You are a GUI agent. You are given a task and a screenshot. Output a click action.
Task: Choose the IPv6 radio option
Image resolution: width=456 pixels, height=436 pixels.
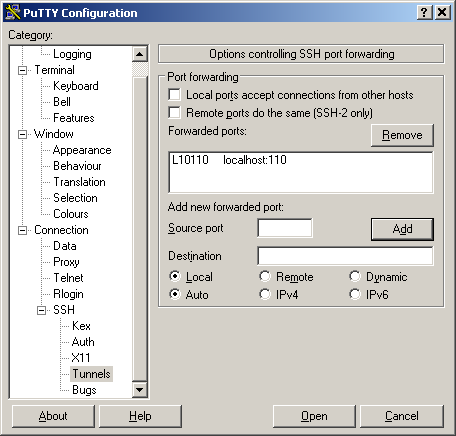[355, 294]
